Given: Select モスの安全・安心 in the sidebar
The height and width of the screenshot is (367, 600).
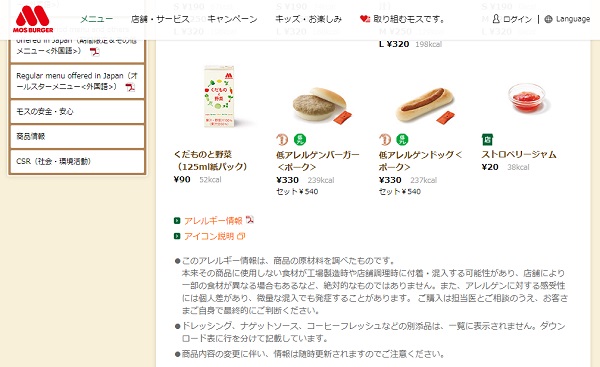Looking at the screenshot, I should 77,111.
